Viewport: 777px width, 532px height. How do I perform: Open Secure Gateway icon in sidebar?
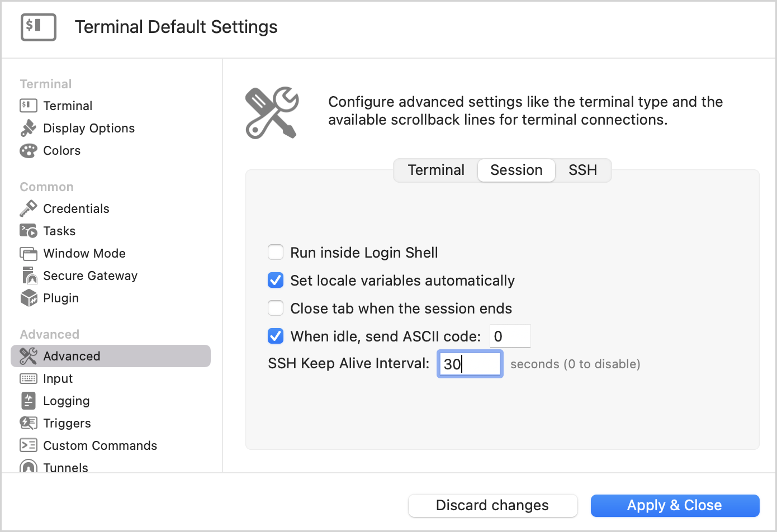click(28, 275)
